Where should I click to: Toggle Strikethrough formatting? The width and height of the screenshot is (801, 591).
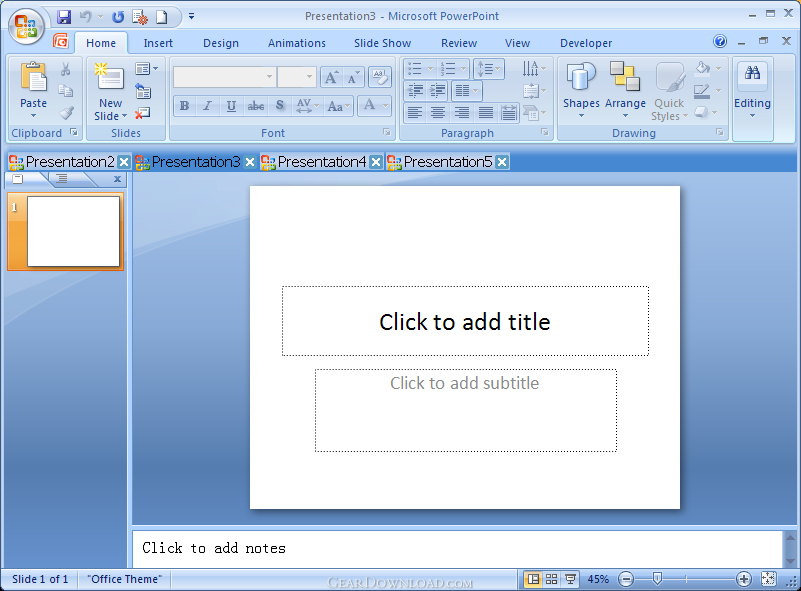255,106
